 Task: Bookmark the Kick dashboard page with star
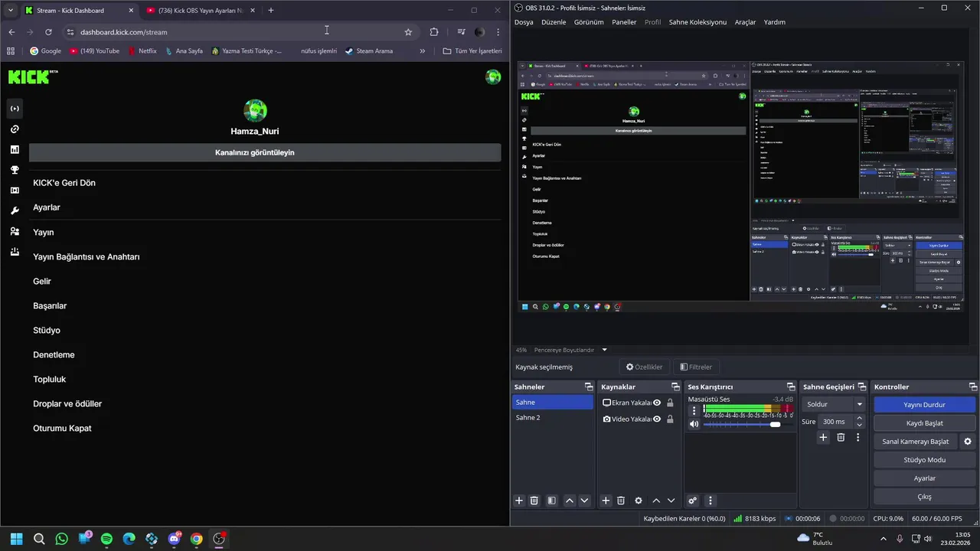pyautogui.click(x=408, y=32)
